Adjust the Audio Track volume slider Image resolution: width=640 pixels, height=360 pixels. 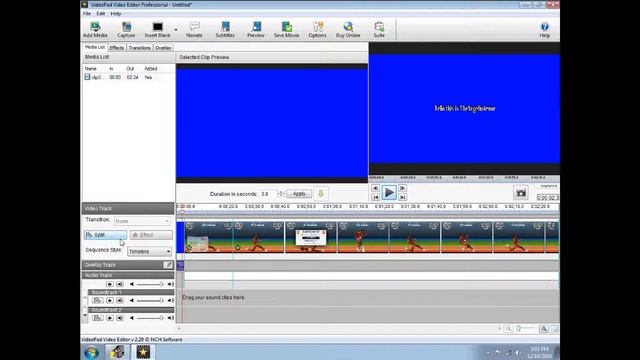coord(150,284)
